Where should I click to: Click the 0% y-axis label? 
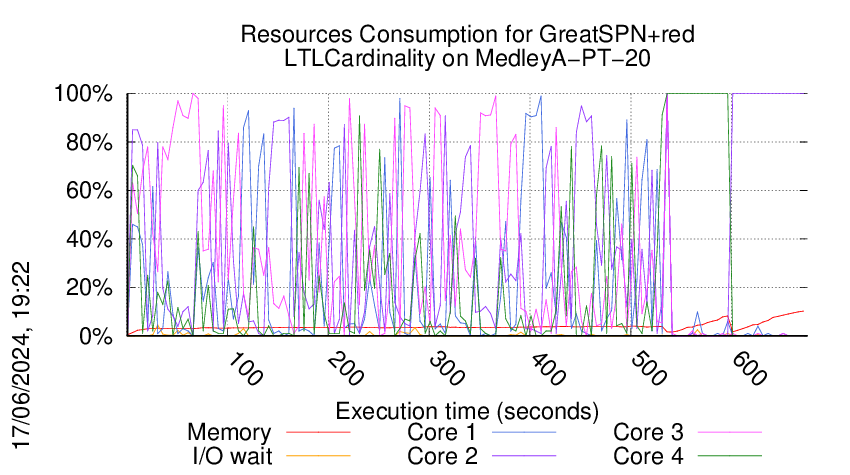coord(95,336)
